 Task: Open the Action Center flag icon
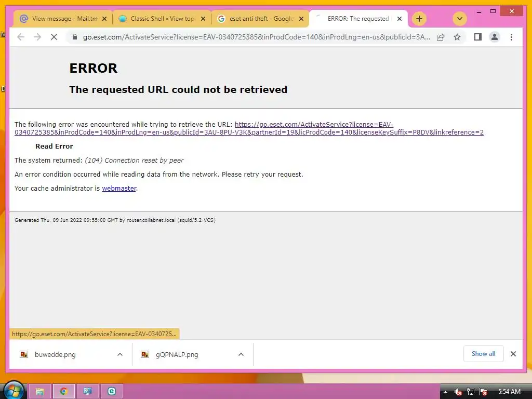click(484, 392)
